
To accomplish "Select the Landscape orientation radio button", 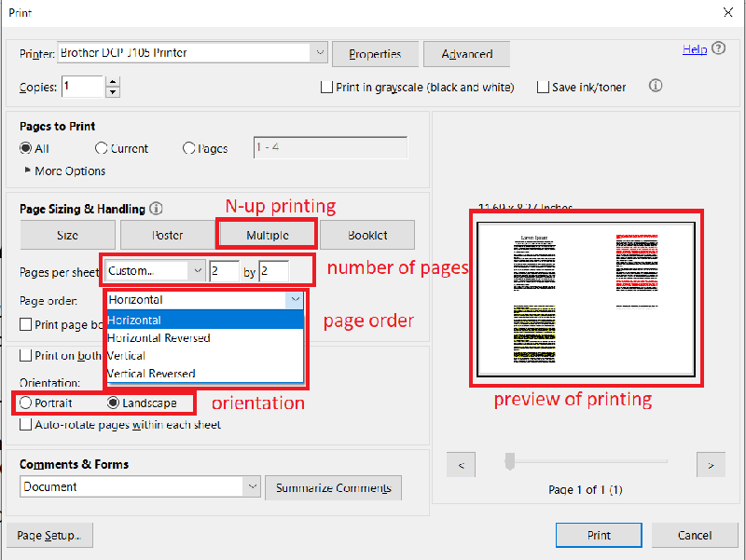I will click(x=111, y=403).
